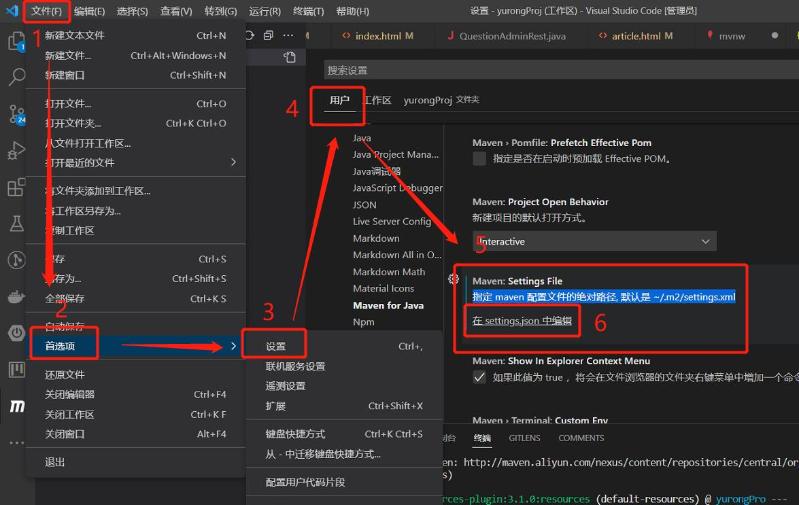The width and height of the screenshot is (799, 505).
Task: Select the 用户 settings scope tab
Action: pos(339,100)
